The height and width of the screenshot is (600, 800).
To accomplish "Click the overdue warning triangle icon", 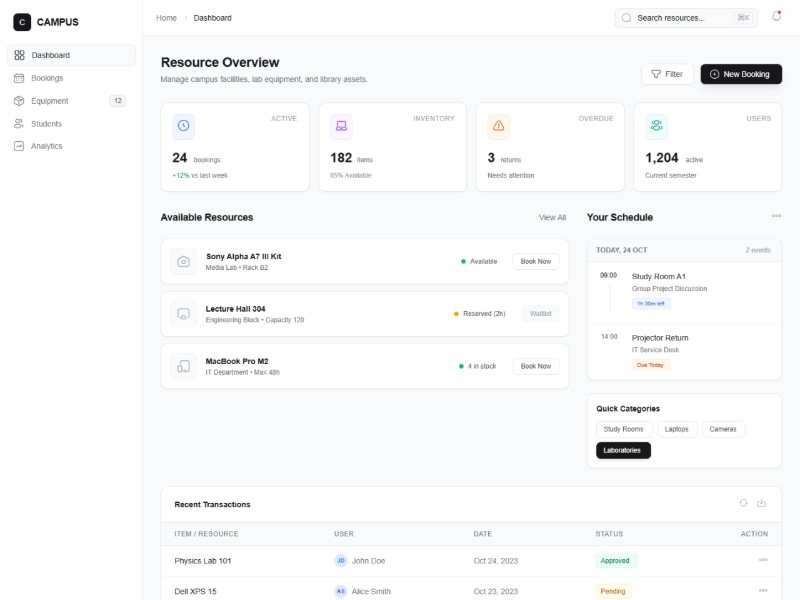I will 499,125.
